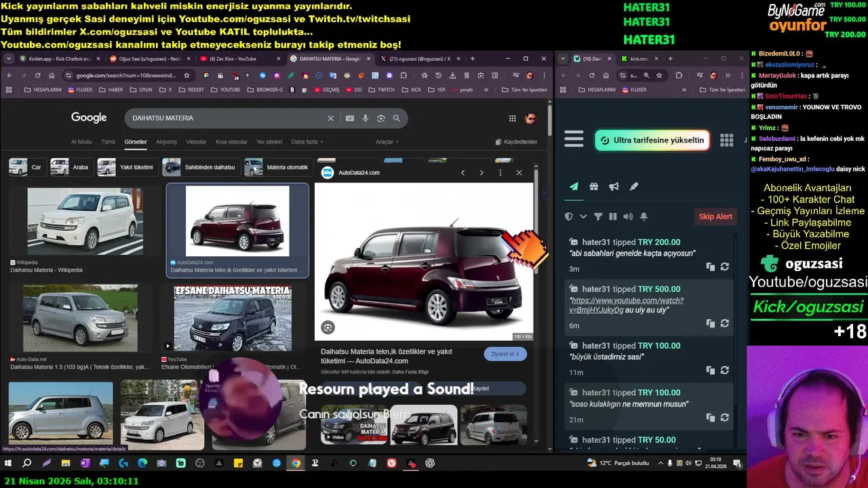Screen dimensions: 868x488
Task: Select the paper plane tips tab icon
Action: point(574,186)
